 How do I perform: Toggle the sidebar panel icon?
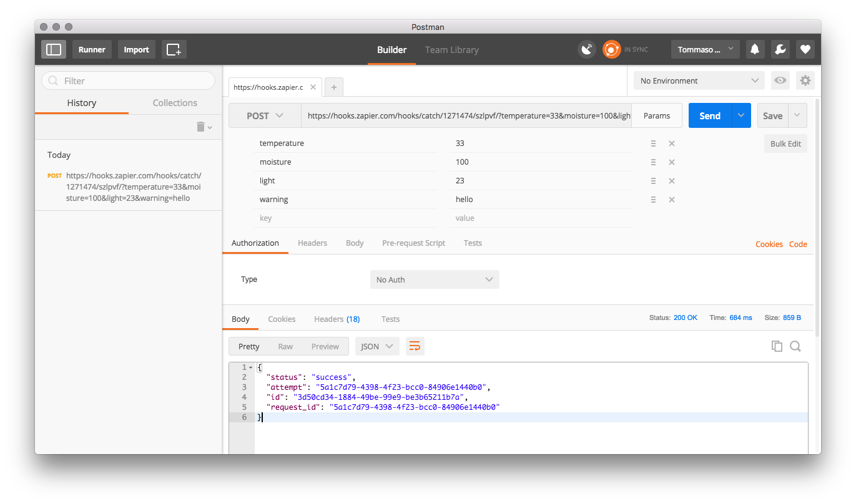point(54,49)
